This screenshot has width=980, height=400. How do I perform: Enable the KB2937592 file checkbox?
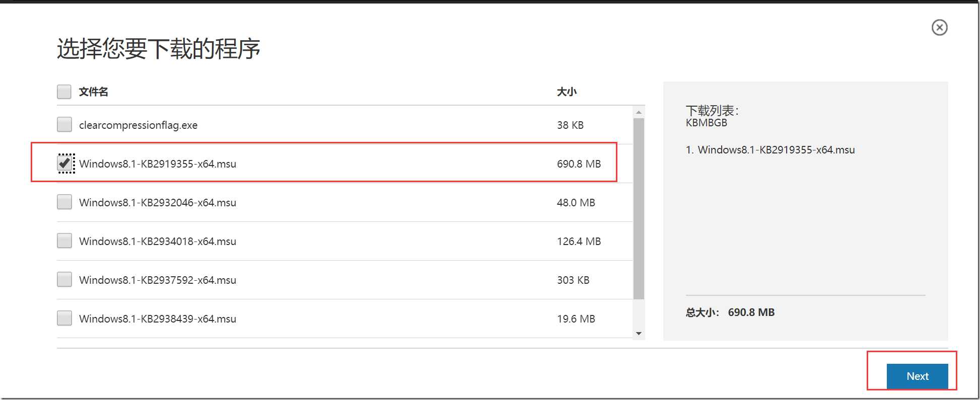tap(64, 279)
